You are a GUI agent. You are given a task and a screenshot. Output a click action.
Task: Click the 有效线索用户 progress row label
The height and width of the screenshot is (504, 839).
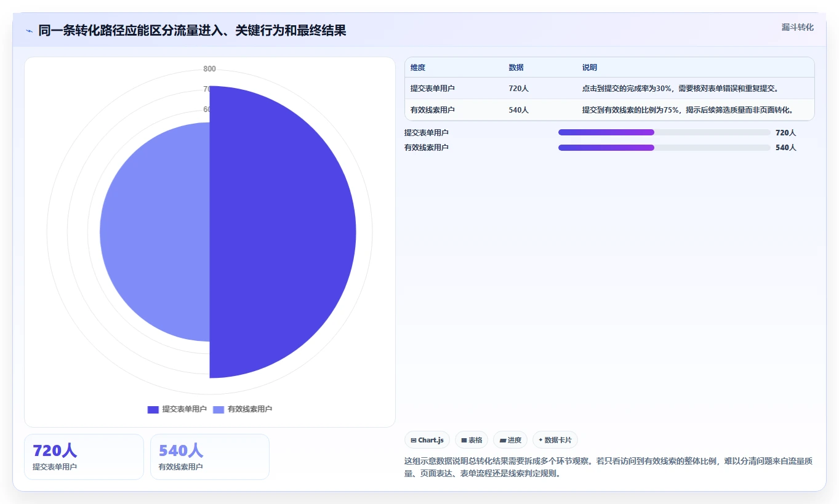coord(427,148)
